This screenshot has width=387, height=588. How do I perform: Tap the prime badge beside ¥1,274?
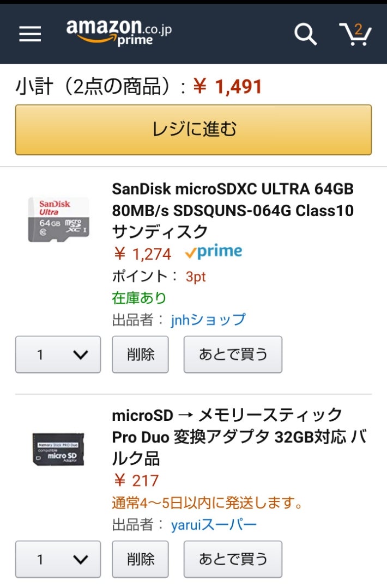coord(213,252)
